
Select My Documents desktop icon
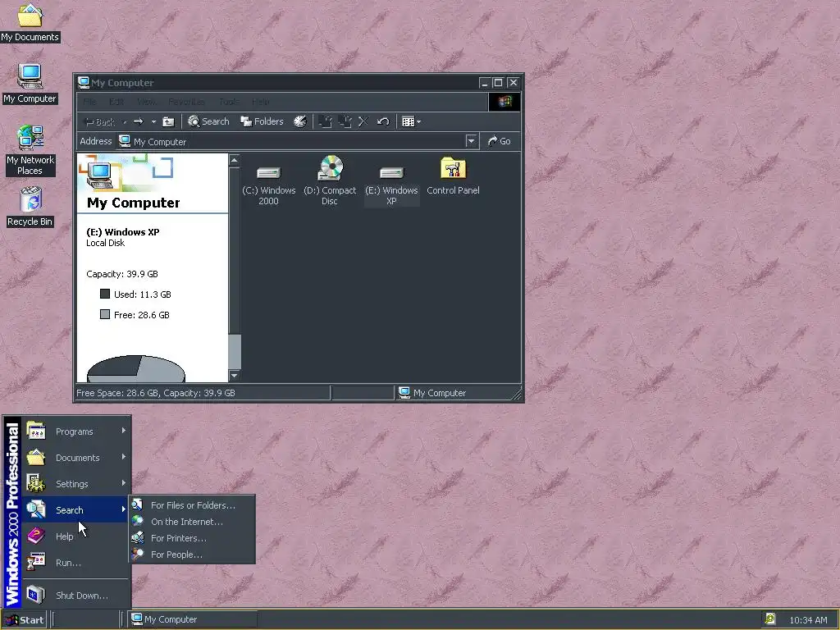pyautogui.click(x=30, y=22)
